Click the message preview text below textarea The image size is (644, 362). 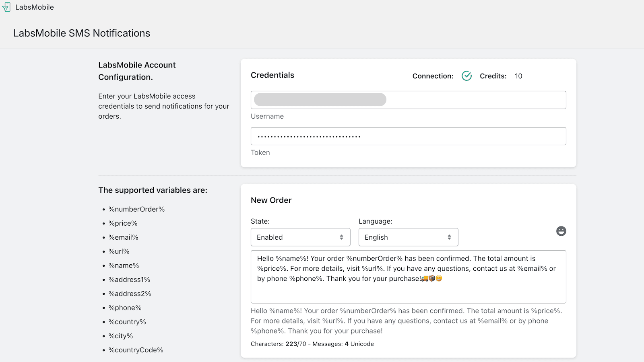tap(406, 321)
